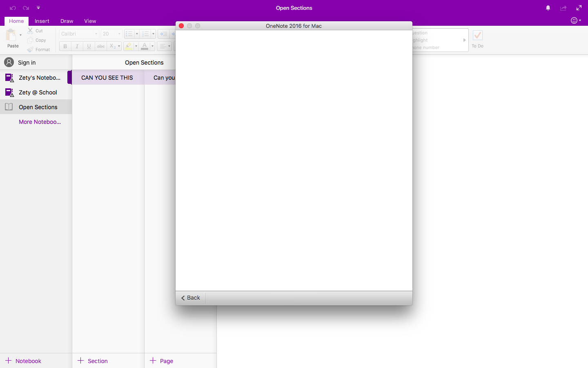Click the numbered list icon
Screen dimensions: 588x368
(x=146, y=34)
